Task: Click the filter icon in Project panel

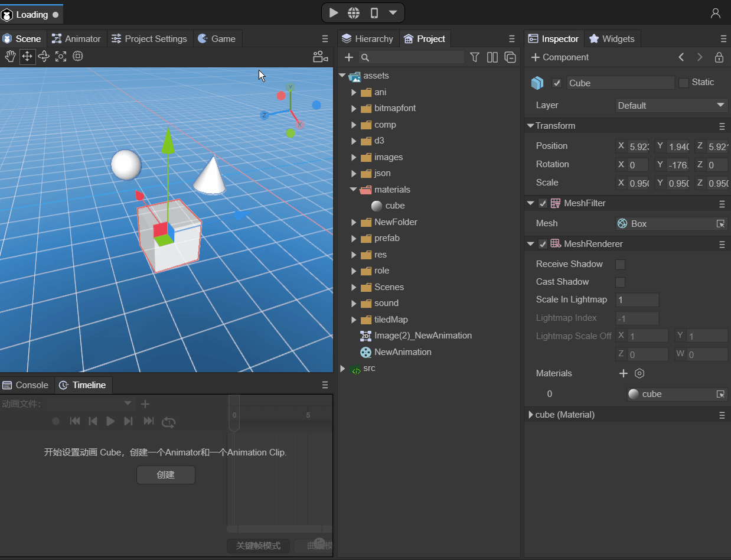Action: [475, 57]
